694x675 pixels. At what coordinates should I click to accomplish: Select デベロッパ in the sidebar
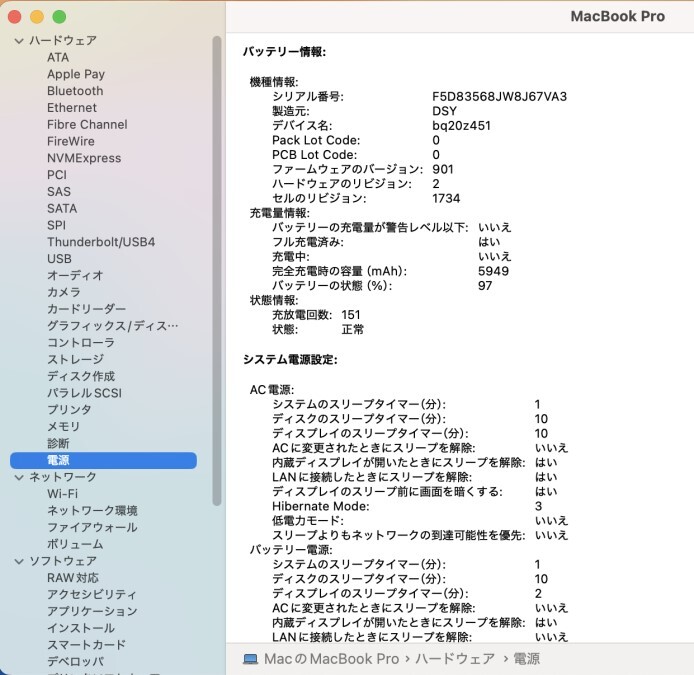75,662
